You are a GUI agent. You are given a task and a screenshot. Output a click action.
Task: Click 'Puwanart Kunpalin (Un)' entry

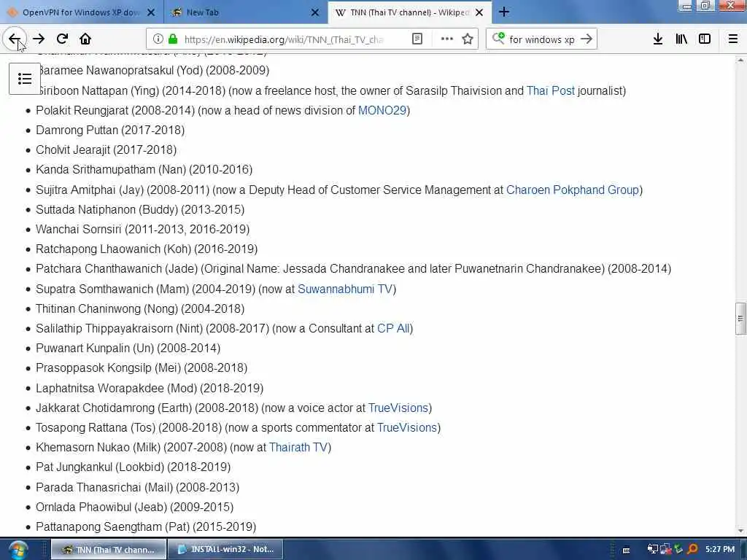click(x=128, y=348)
